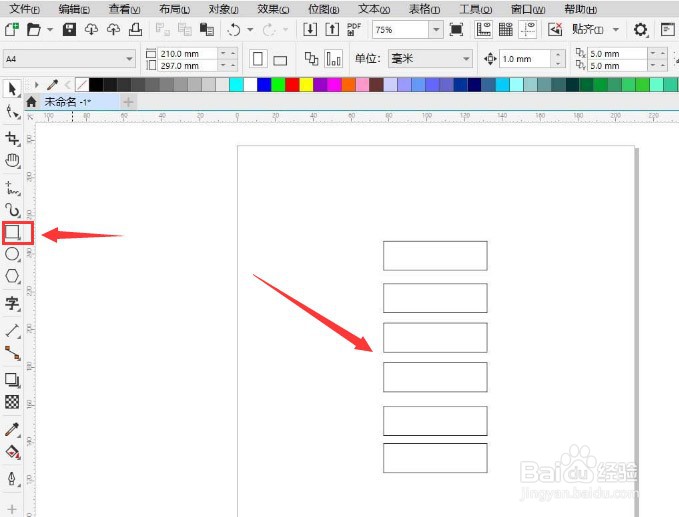Toggle snap off button
The width and height of the screenshot is (679, 517).
[555, 29]
